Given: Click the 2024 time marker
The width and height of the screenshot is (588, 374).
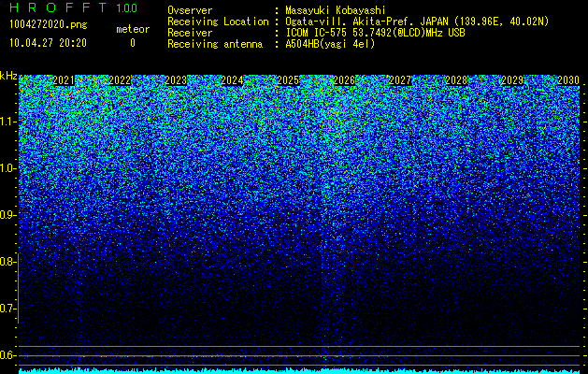Looking at the screenshot, I should [232, 80].
